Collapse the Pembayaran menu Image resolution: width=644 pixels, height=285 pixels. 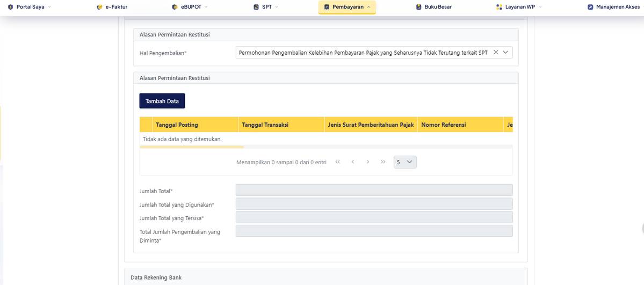click(347, 7)
